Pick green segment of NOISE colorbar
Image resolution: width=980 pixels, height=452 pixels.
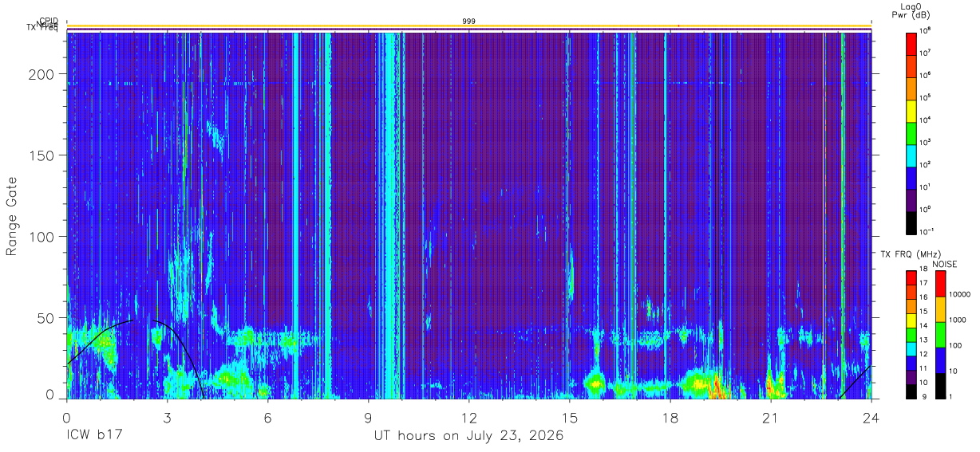[940, 335]
